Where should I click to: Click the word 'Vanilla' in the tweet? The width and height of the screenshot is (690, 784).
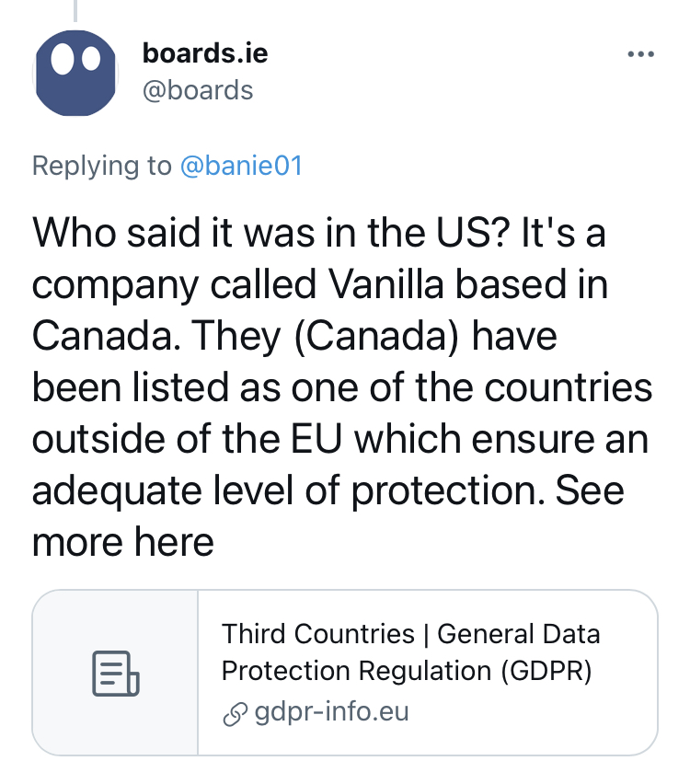(386, 284)
